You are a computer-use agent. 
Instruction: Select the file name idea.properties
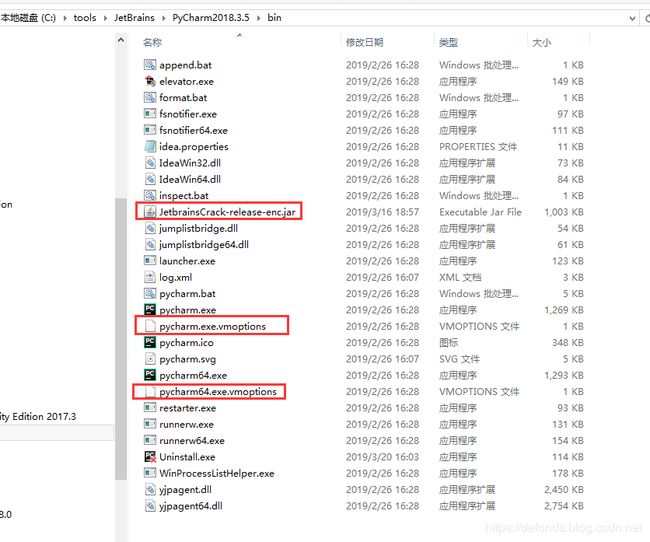coord(194,147)
